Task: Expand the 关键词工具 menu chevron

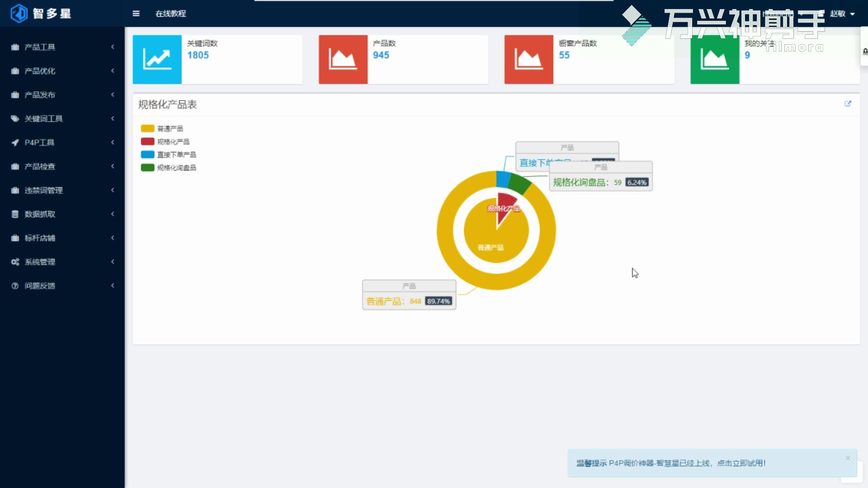Action: pyautogui.click(x=113, y=119)
